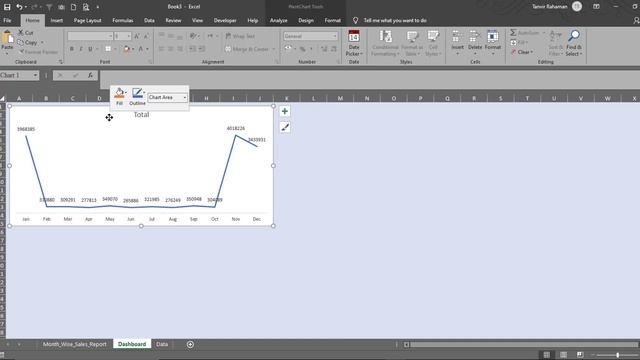Click the Save icon in Quick Access Toolbar
This screenshot has height=360, width=640.
[x=7, y=7]
